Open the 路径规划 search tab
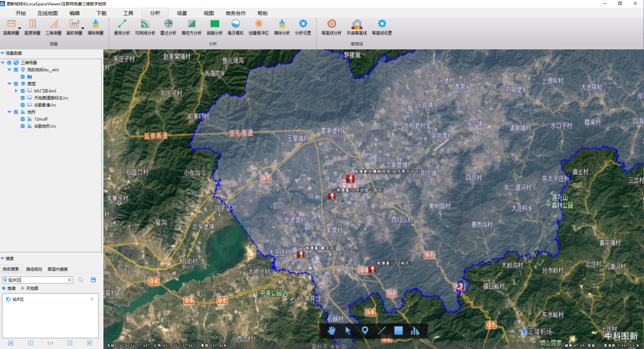 tap(35, 269)
